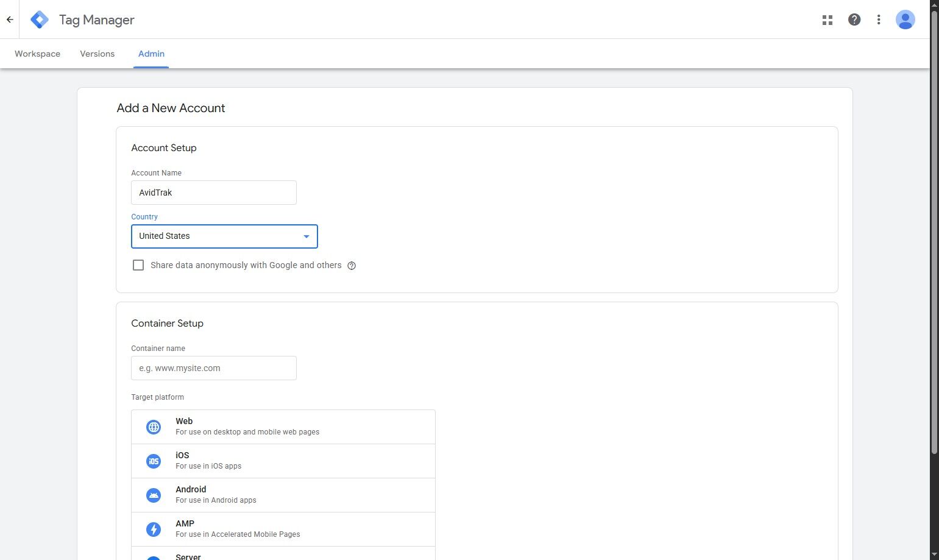
Task: Click the Web globe icon
Action: coord(154,427)
